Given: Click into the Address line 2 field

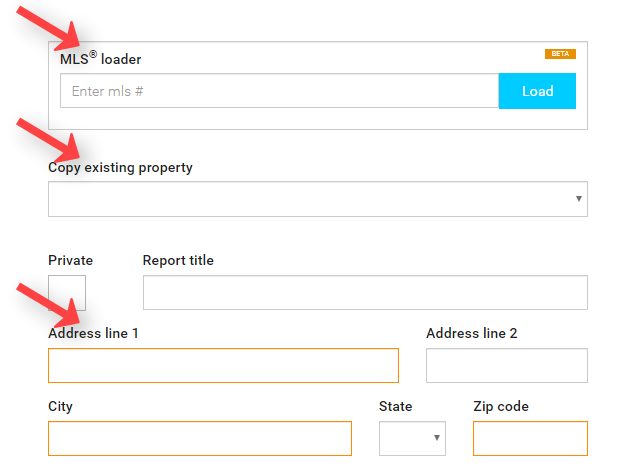Looking at the screenshot, I should (507, 365).
